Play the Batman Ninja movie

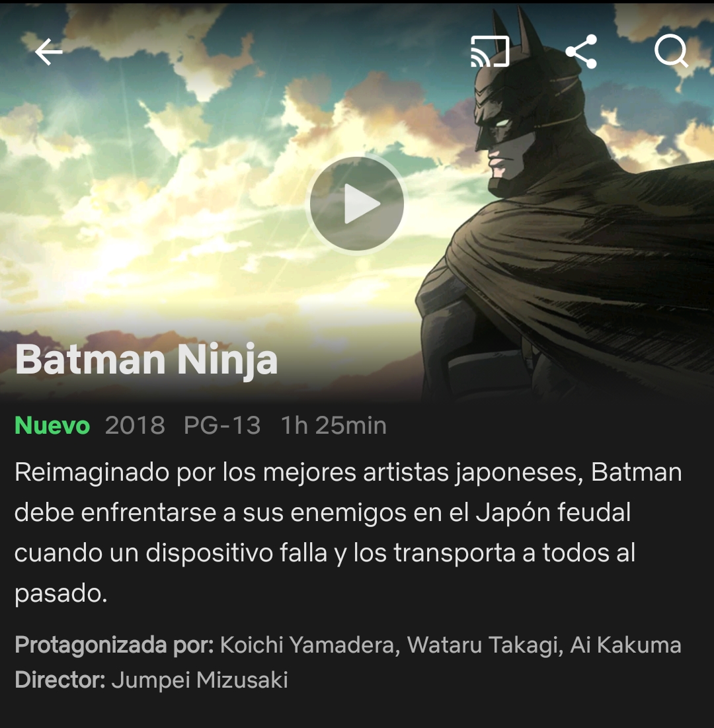[356, 204]
